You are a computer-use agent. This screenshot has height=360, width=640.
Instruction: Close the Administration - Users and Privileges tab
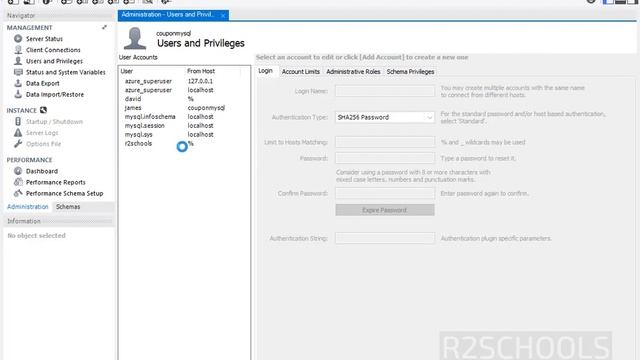223,16
